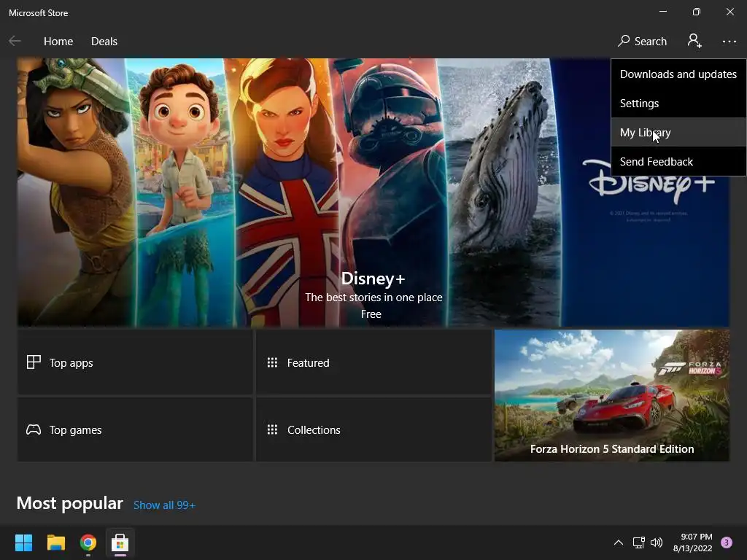This screenshot has width=747, height=560.
Task: Click the "The best stories in one place" text
Action: click(x=373, y=297)
